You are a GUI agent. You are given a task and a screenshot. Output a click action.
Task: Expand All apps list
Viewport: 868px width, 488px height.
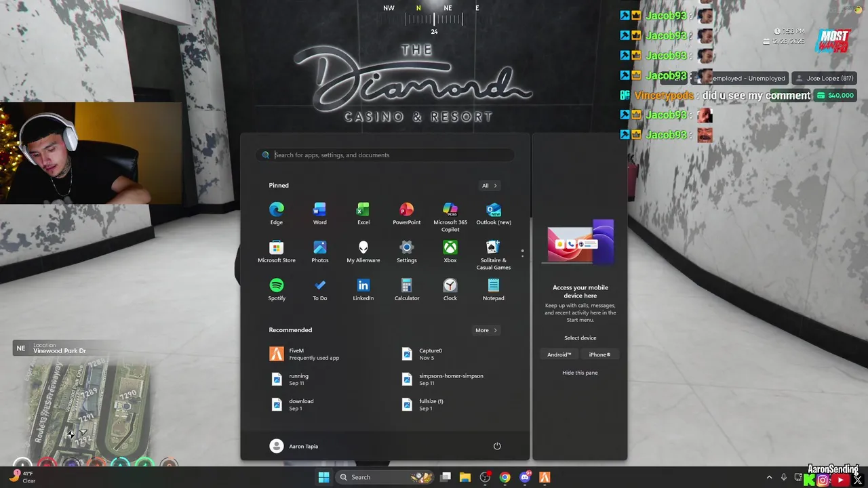489,186
